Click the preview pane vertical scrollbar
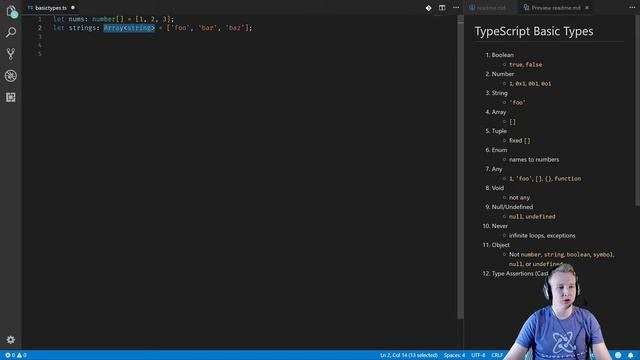 click(638, 110)
